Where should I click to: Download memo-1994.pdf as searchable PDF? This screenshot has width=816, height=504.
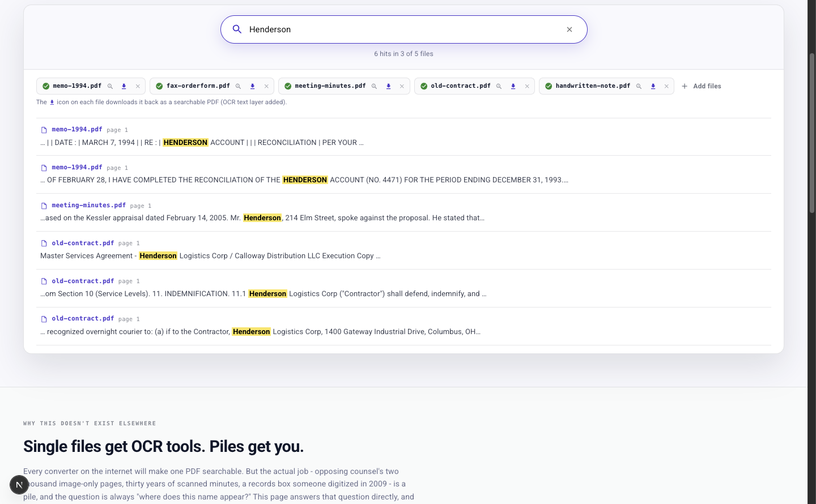[124, 86]
